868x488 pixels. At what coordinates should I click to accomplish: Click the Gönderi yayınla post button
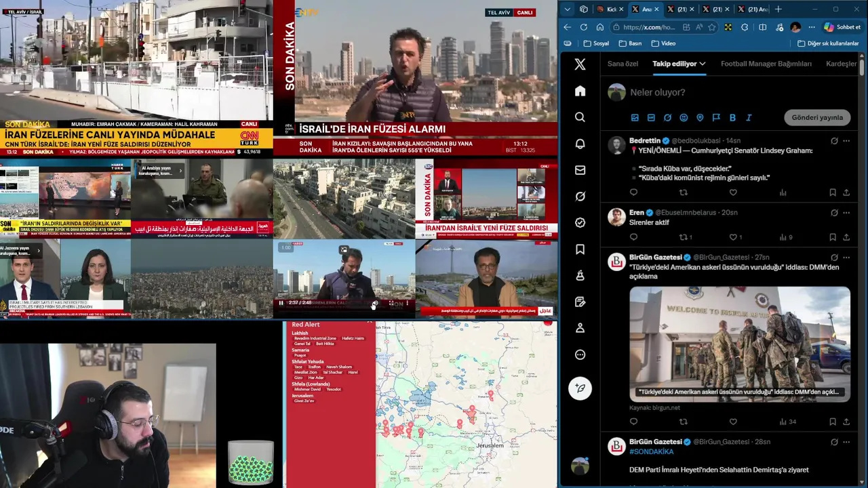coord(817,117)
